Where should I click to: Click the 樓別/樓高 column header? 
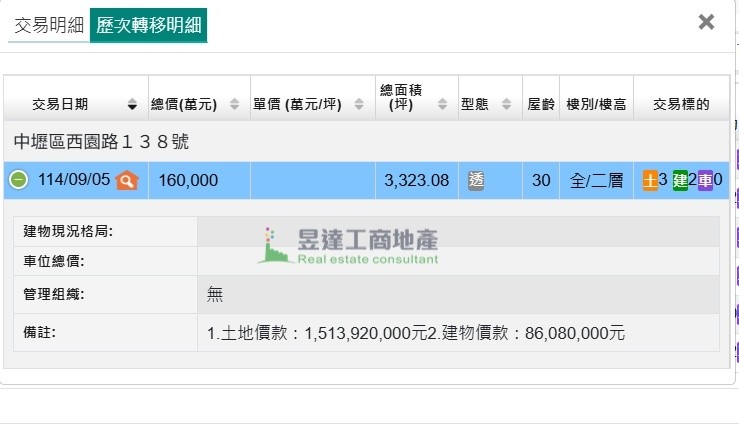[x=596, y=104]
